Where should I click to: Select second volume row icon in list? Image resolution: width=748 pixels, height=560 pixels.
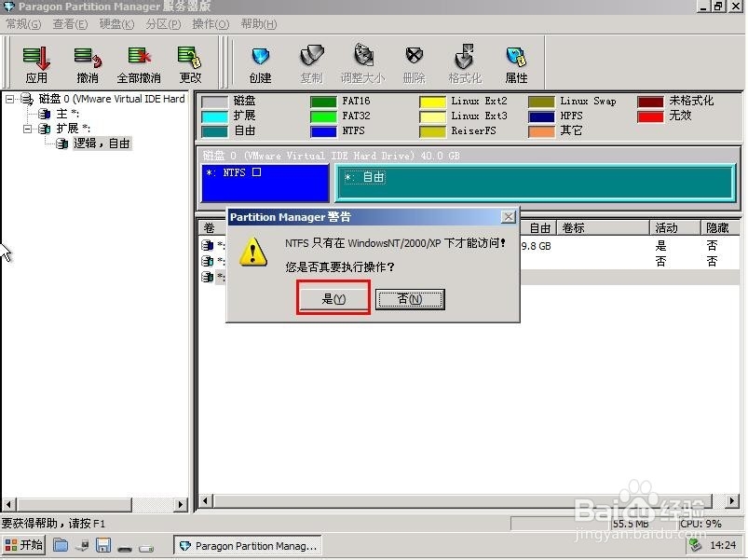(x=207, y=261)
